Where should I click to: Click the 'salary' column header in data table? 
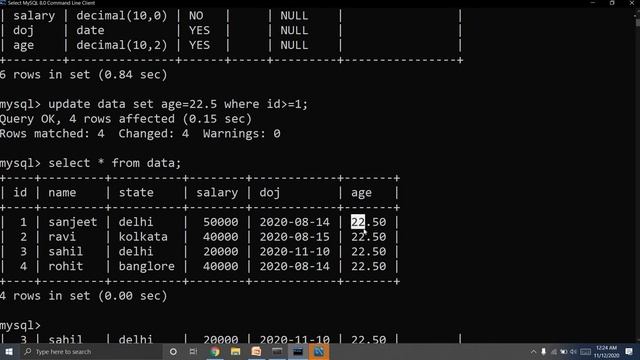click(x=217, y=193)
